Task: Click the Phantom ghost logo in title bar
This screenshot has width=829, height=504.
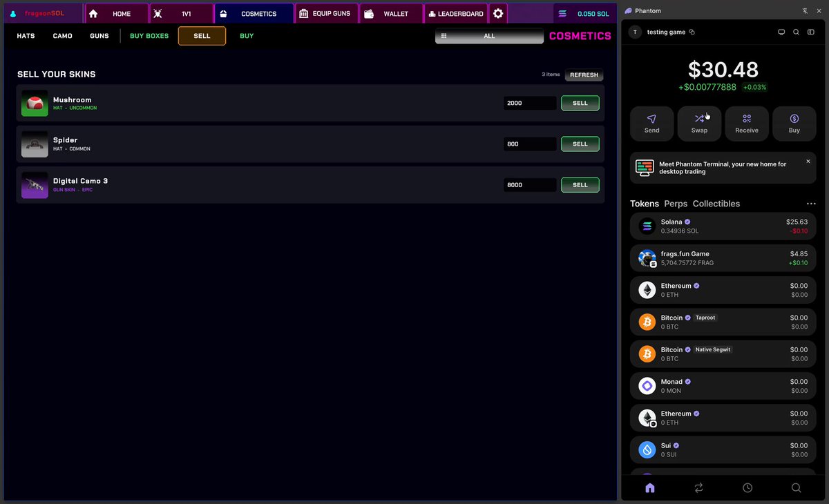Action: tap(628, 11)
